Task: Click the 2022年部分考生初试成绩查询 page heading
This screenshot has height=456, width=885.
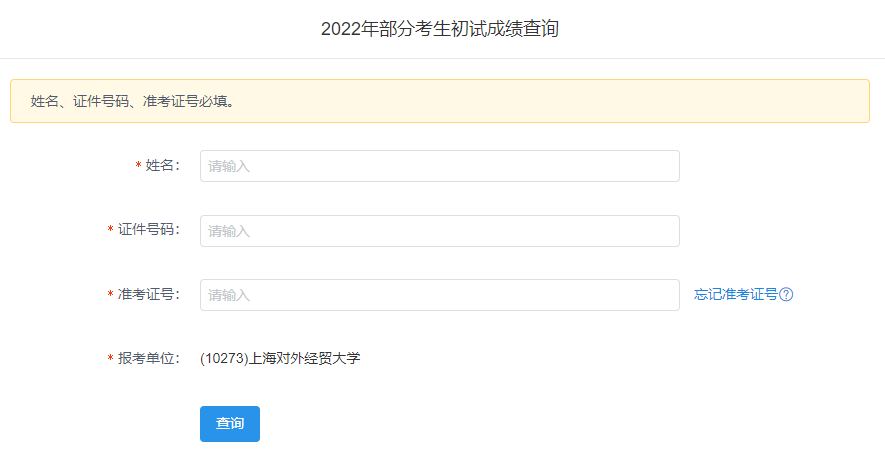Action: [440, 29]
